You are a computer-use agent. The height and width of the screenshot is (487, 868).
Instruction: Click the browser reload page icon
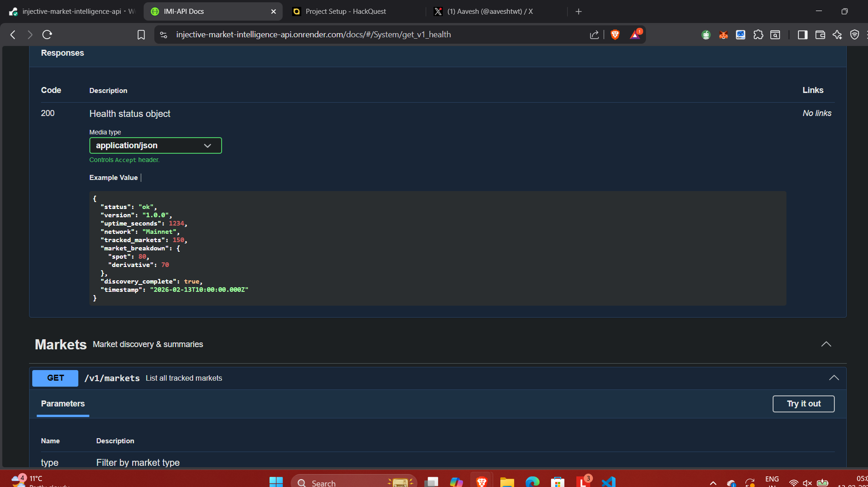47,35
